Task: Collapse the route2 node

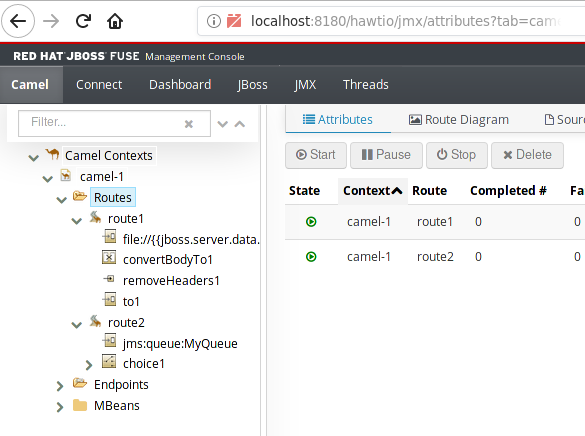Action: pos(76,325)
